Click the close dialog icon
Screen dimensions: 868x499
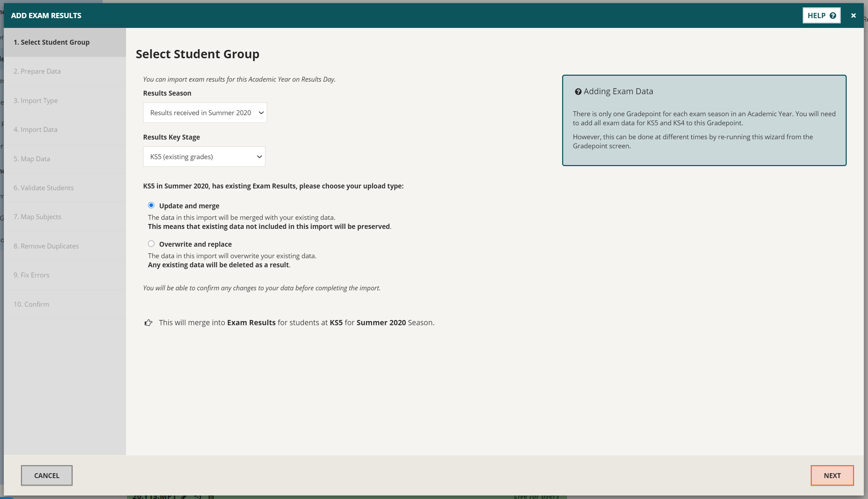[x=854, y=15]
